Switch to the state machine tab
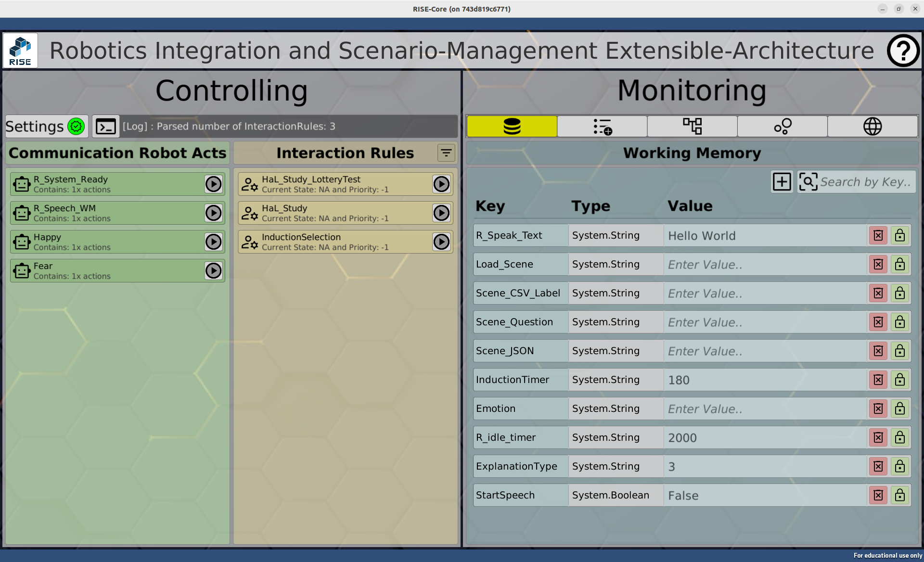The width and height of the screenshot is (924, 562). pyautogui.click(x=692, y=127)
